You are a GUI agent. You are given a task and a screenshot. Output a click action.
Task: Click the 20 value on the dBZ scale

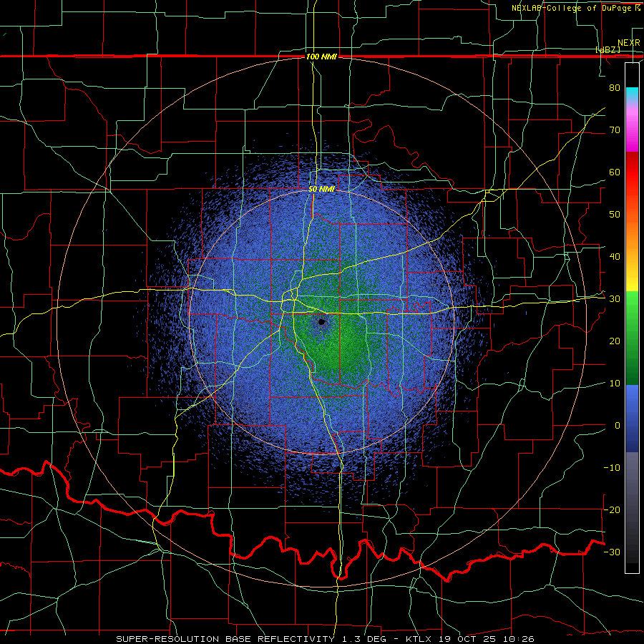tap(615, 341)
